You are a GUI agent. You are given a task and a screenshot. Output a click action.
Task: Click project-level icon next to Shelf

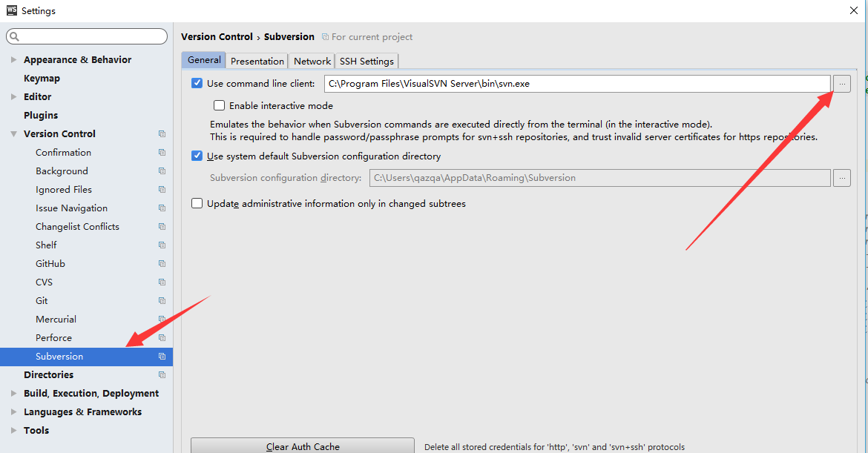(x=162, y=245)
